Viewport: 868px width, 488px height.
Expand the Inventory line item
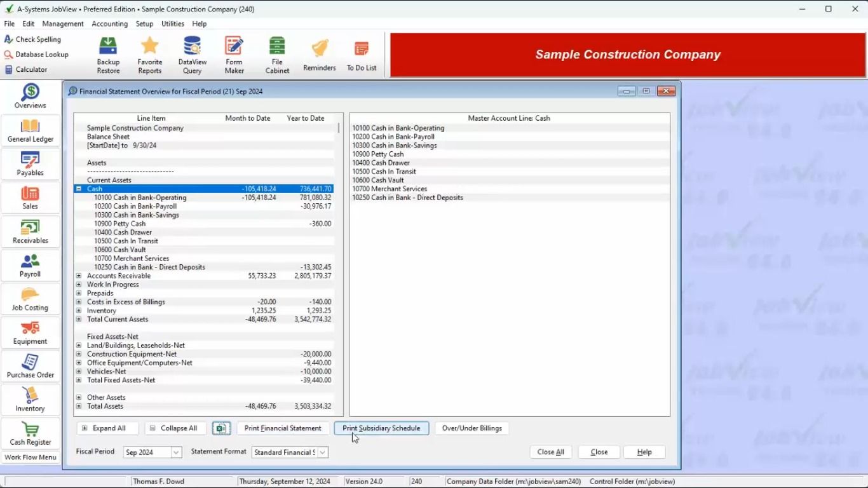79,311
